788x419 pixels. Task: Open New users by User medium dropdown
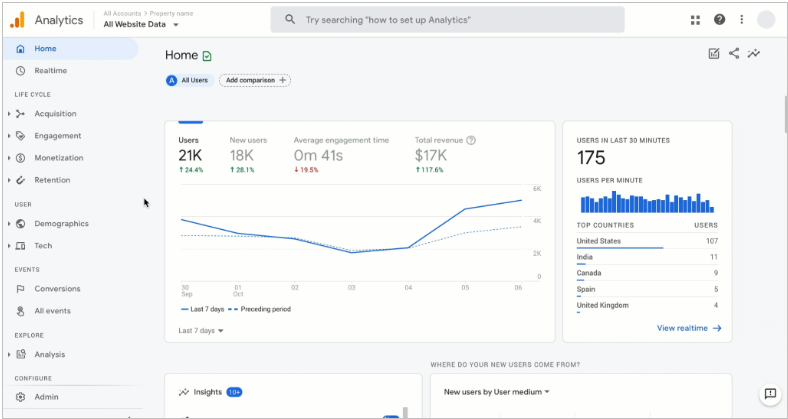tap(497, 392)
